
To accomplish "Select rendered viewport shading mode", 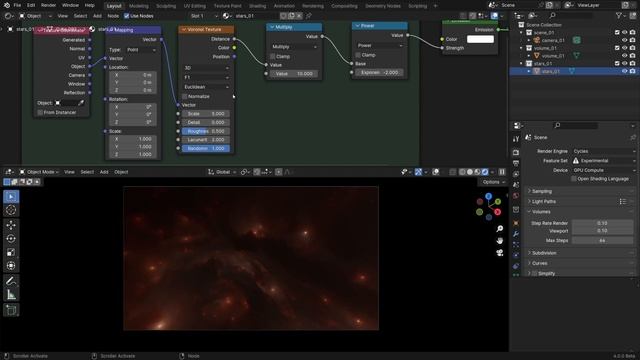I will pos(485,172).
